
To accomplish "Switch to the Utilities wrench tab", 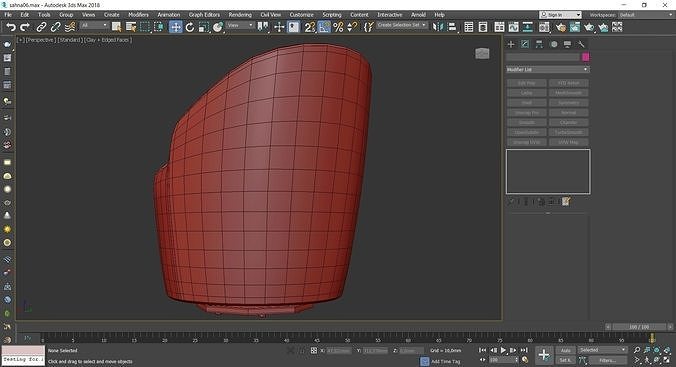I will 581,44.
